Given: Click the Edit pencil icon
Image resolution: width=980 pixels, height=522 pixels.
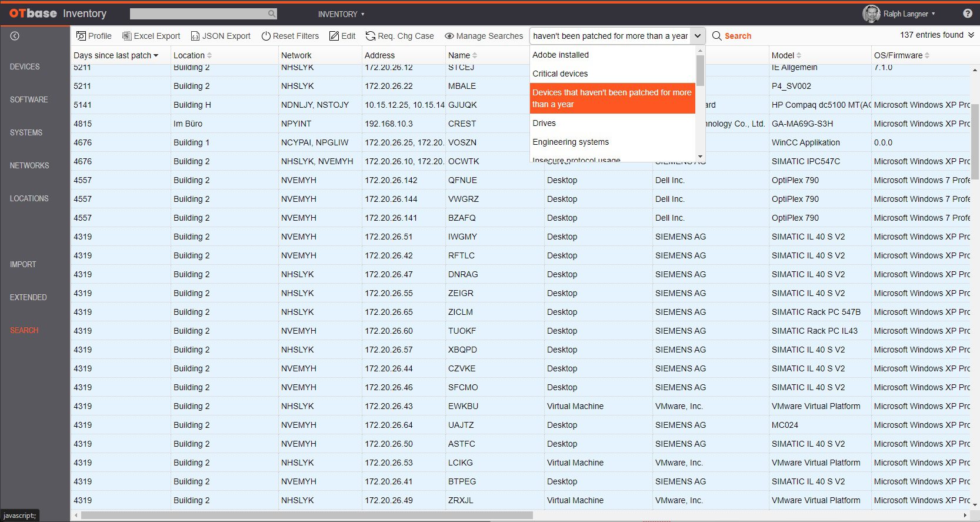Looking at the screenshot, I should (334, 36).
